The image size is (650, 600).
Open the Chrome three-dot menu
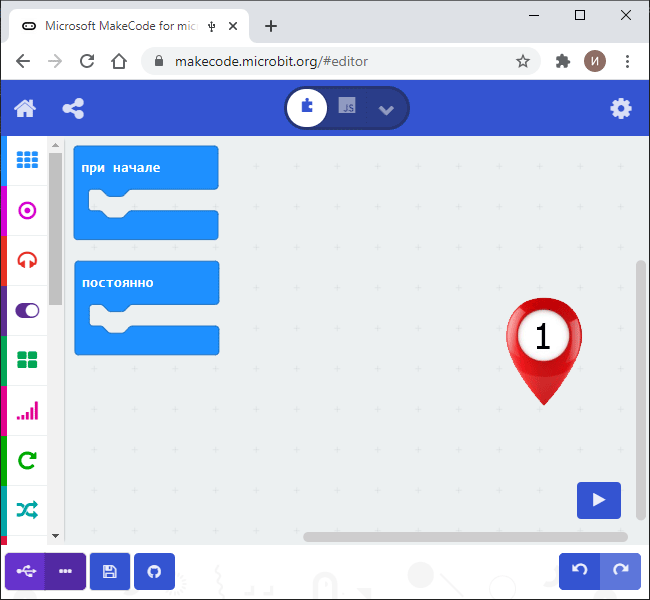click(628, 61)
